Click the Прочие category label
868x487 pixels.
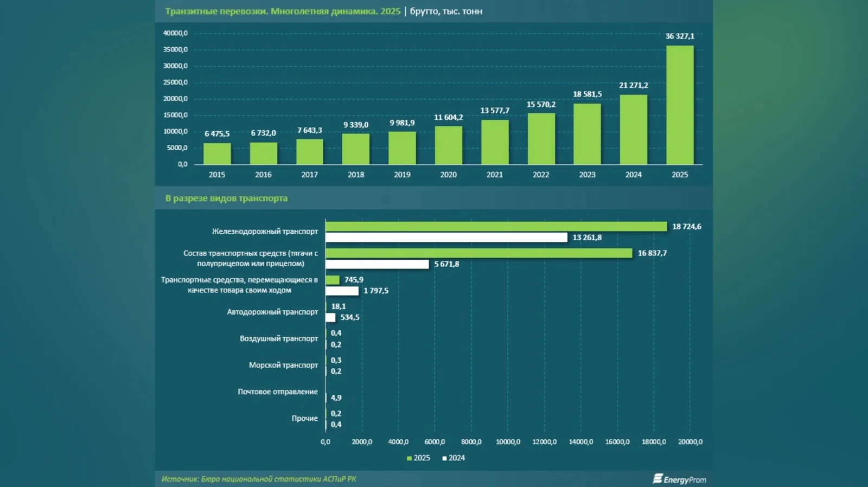pos(305,418)
